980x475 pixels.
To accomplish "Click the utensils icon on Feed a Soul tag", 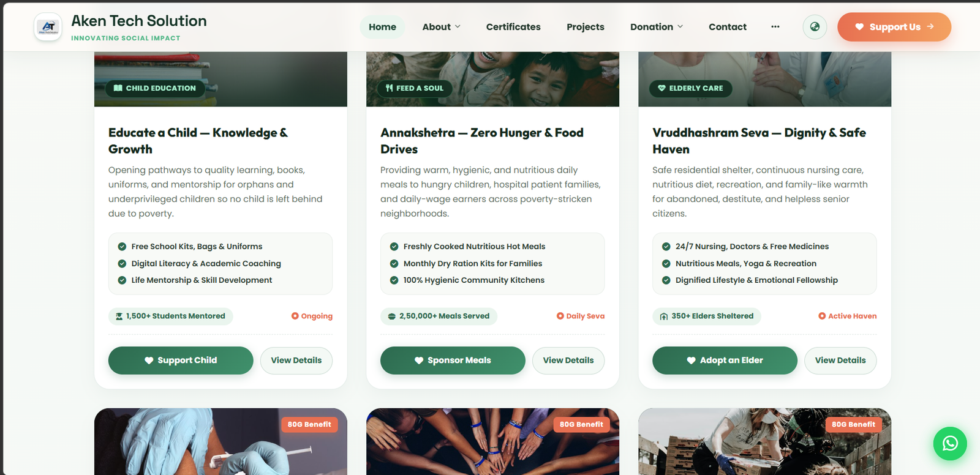I will point(390,88).
